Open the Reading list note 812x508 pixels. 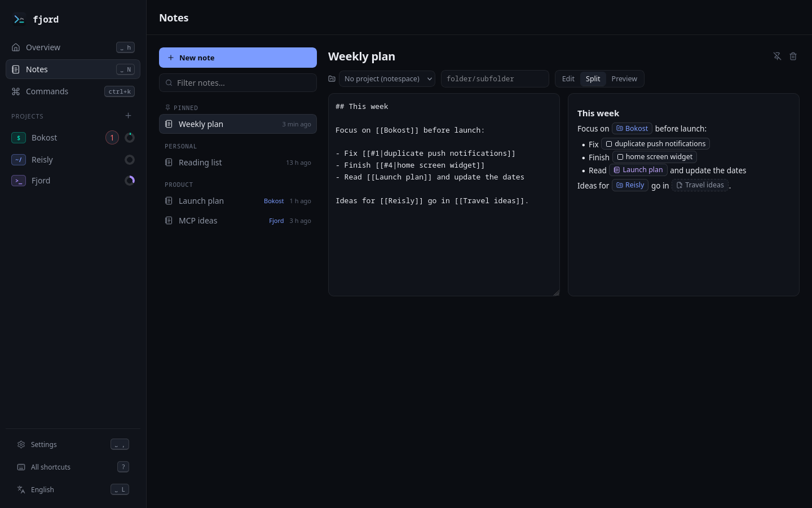(238, 163)
